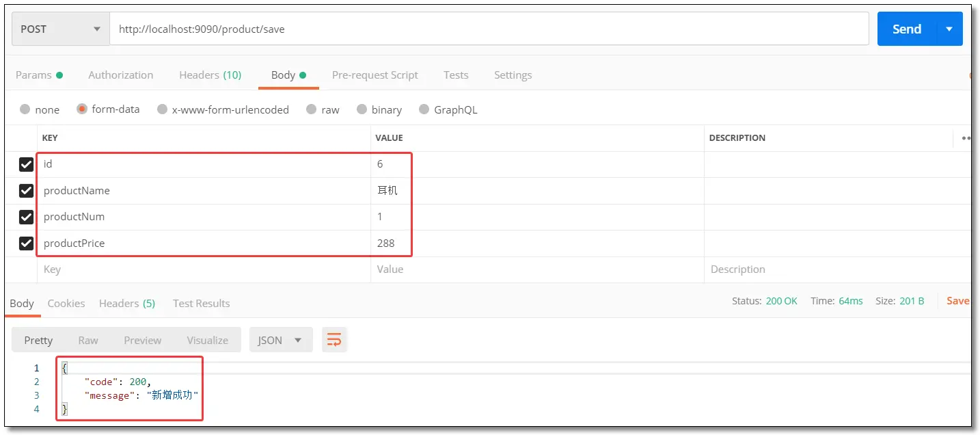Click the "code": 200 line in response
Image resolution: width=980 pixels, height=435 pixels.
(118, 382)
